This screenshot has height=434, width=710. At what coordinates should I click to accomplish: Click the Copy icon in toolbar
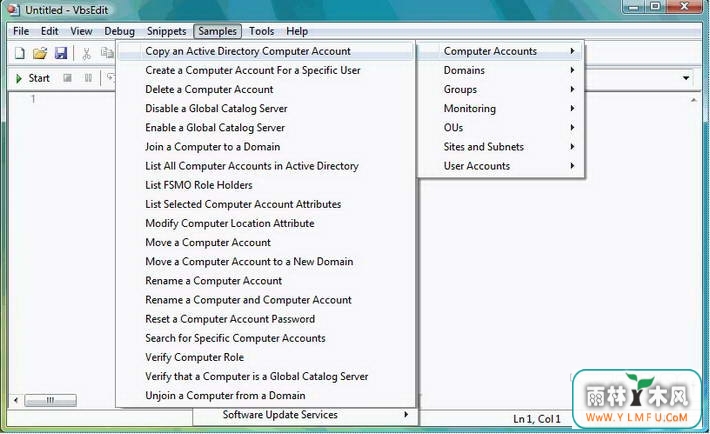pos(107,53)
